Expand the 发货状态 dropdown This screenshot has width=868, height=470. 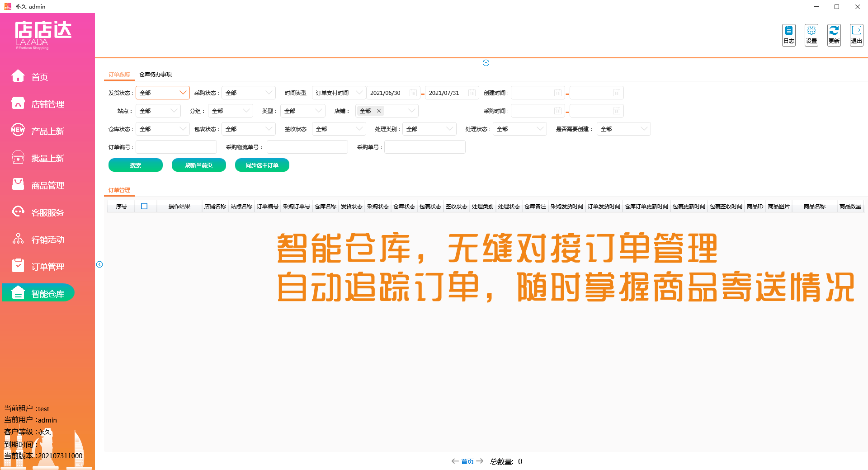[x=163, y=93]
